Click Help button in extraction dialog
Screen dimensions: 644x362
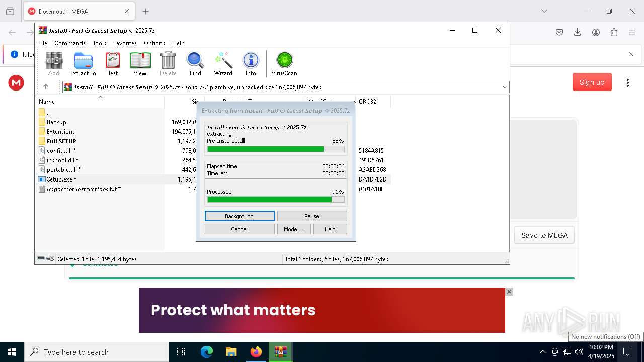click(x=330, y=229)
